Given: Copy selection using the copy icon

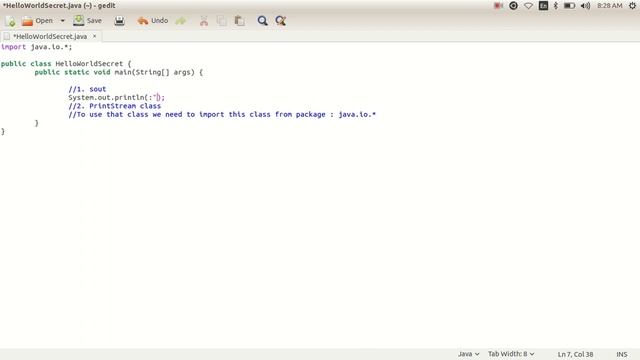Looking at the screenshot, I should click(x=222, y=21).
